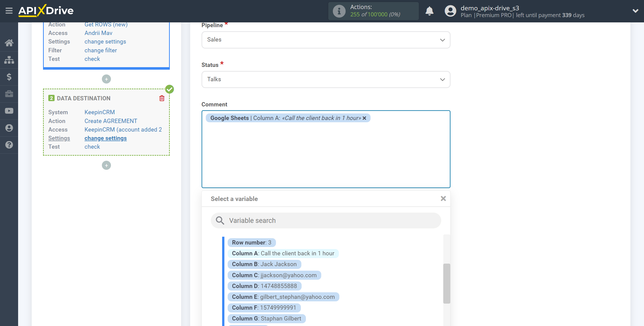Go to Home in the sidebar

point(9,43)
